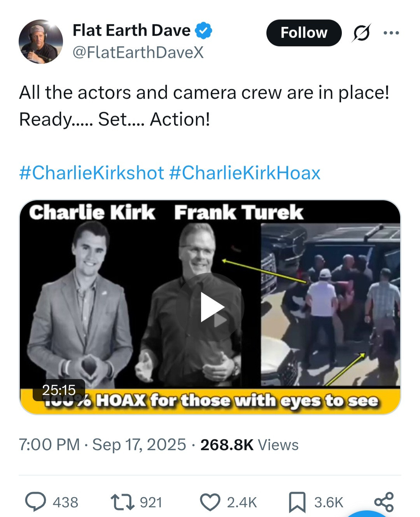Open Grok explain-this-post icon
420x517 pixels.
coord(361,33)
